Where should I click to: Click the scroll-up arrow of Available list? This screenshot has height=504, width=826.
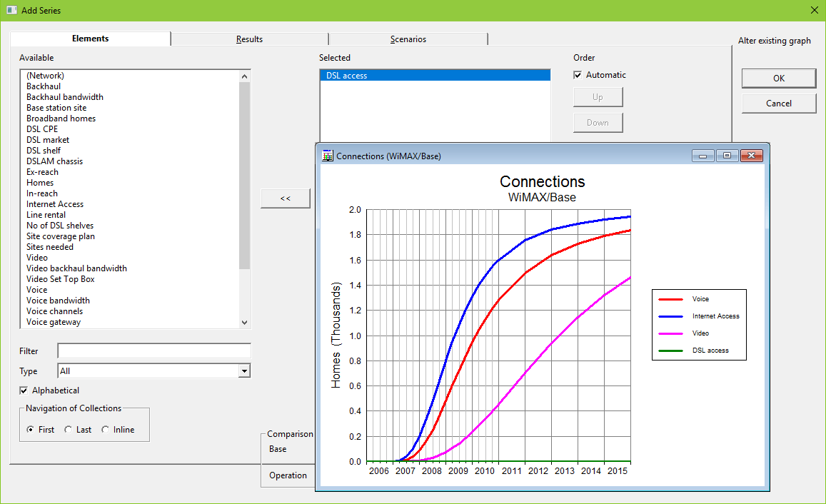(244, 76)
